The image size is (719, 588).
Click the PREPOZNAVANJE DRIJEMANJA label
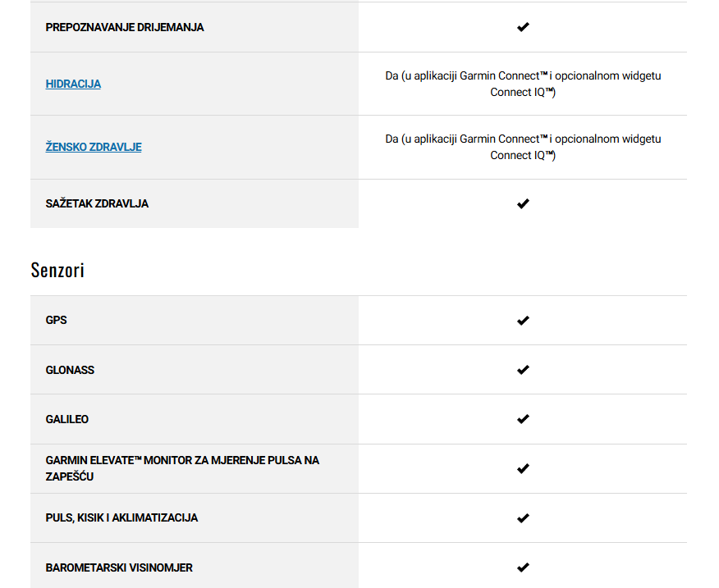click(125, 28)
